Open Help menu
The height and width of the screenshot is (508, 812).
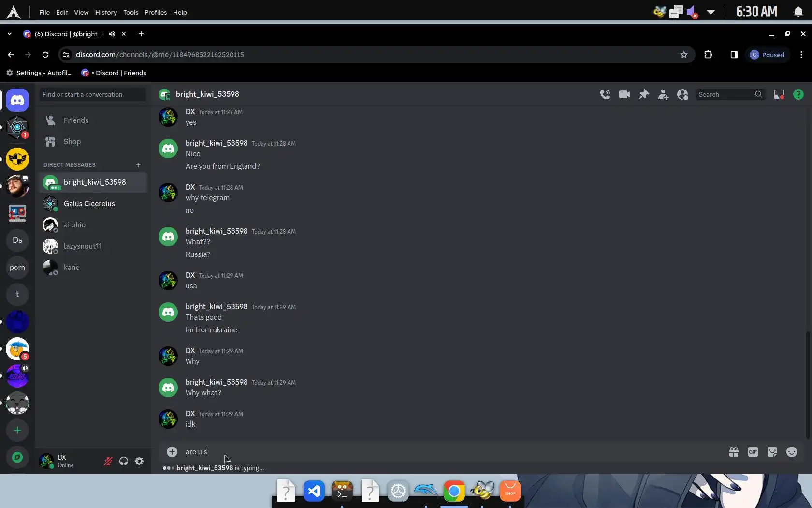coord(180,12)
